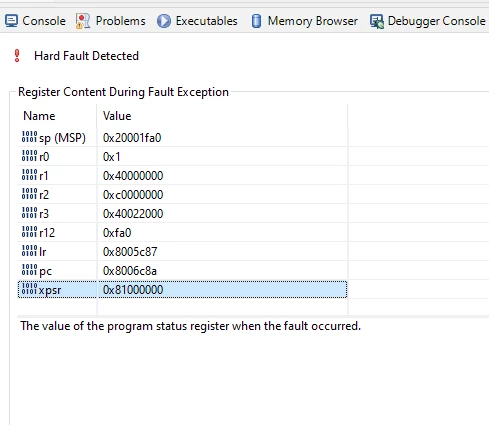Click the register icon beside r12

(29, 232)
